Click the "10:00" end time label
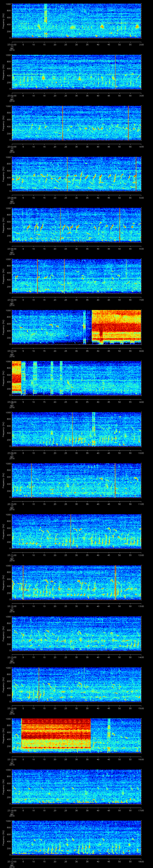 coord(141,453)
